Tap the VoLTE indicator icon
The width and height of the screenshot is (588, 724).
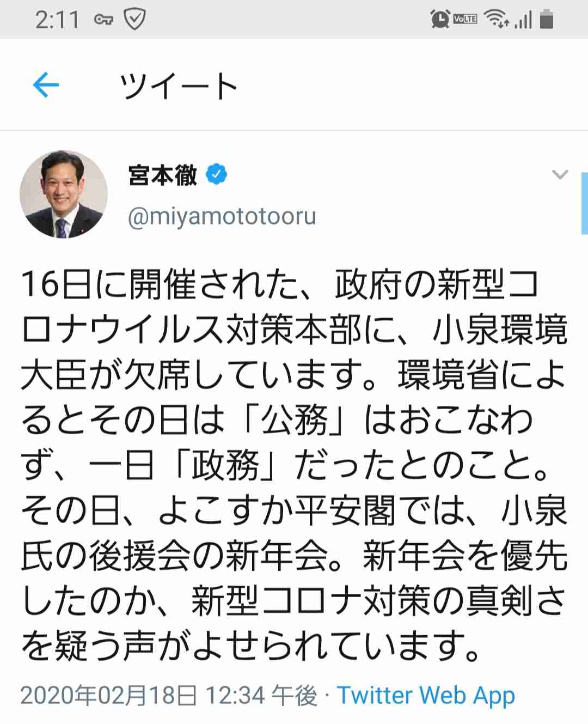465,19
